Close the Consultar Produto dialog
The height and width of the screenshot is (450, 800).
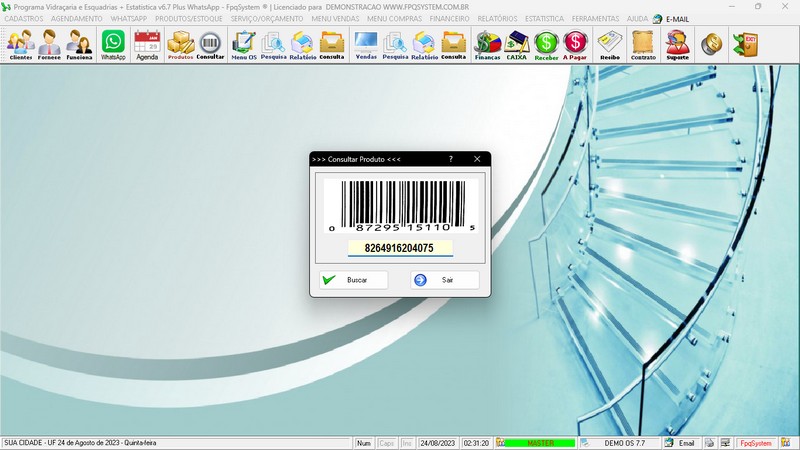click(477, 159)
